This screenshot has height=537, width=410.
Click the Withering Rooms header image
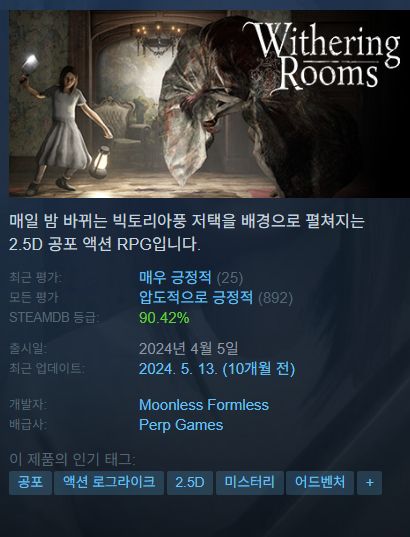coord(209,104)
